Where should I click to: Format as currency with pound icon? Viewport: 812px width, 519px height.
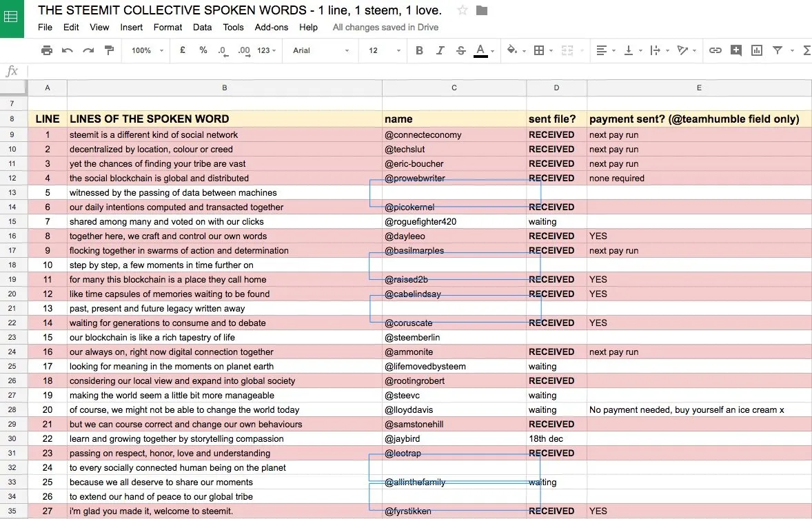[x=182, y=50]
